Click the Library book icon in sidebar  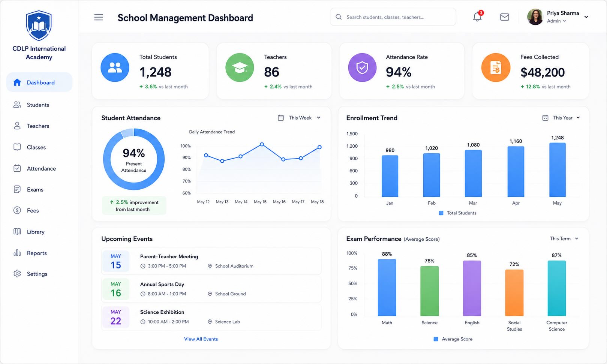[x=17, y=232]
